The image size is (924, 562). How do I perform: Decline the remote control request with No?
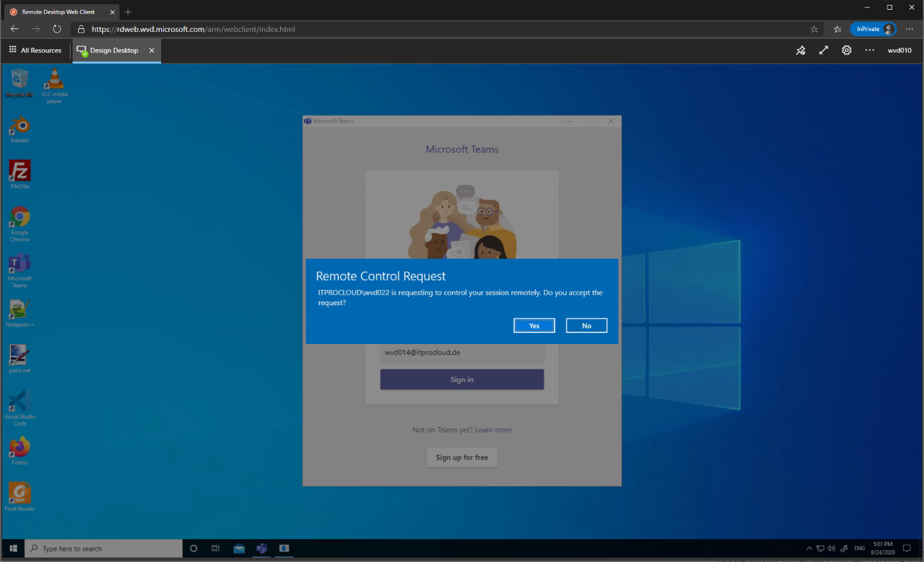[x=586, y=325]
